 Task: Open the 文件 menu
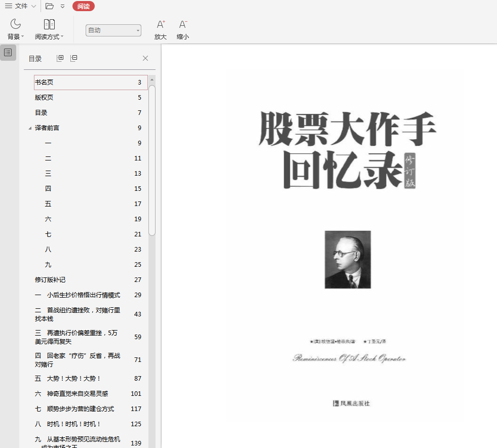tap(20, 6)
